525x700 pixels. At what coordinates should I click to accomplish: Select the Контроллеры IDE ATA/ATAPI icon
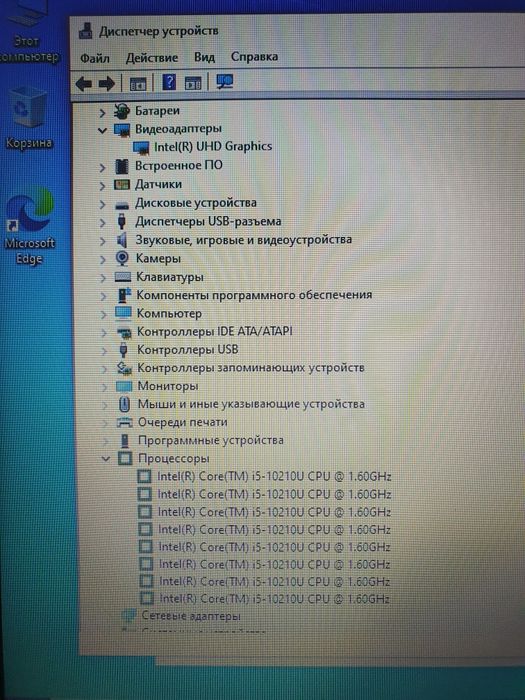(124, 332)
